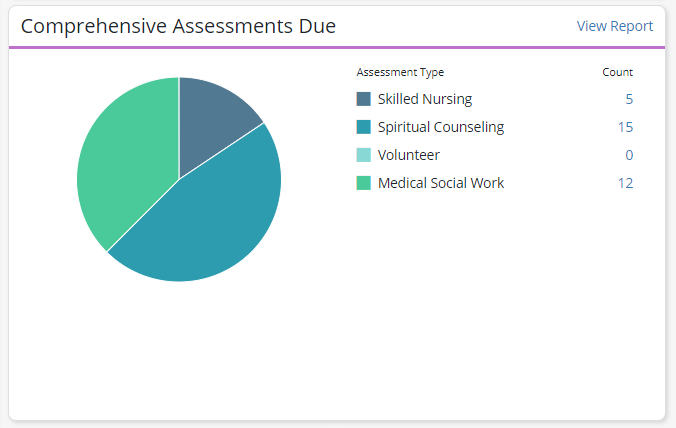Click the Medical Social Work legend swatch
This screenshot has width=676, height=428.
[363, 183]
